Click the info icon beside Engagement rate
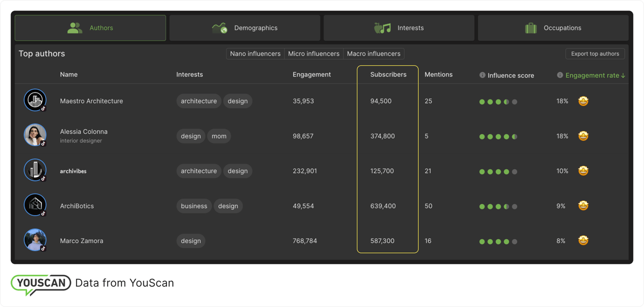This screenshot has height=307, width=644. tap(560, 75)
